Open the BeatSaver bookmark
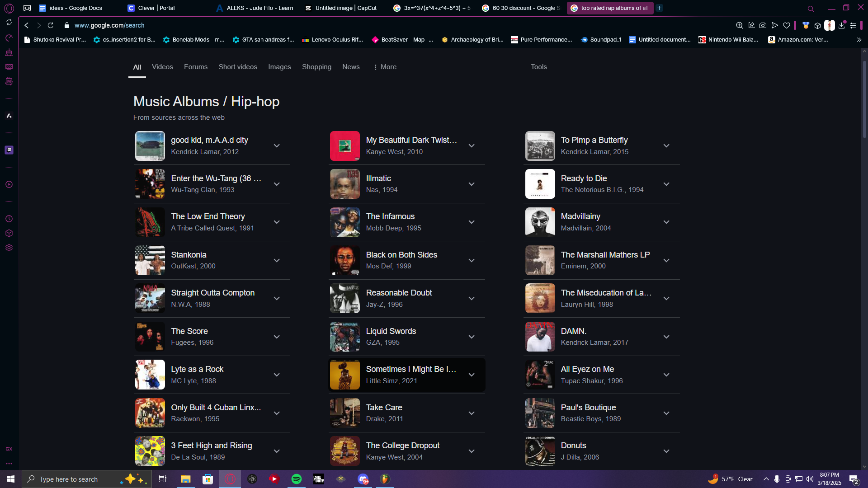868x488 pixels. [402, 40]
